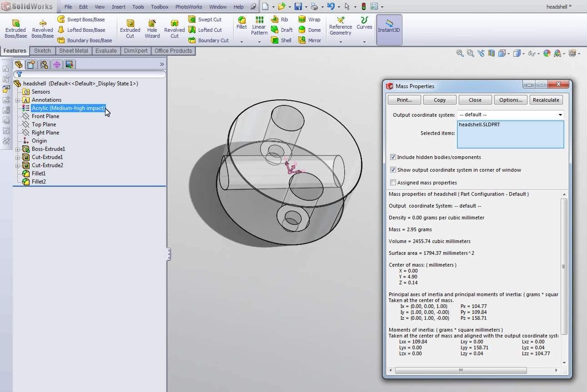Open Reference Geometry tool
587x392 pixels.
click(x=341, y=25)
